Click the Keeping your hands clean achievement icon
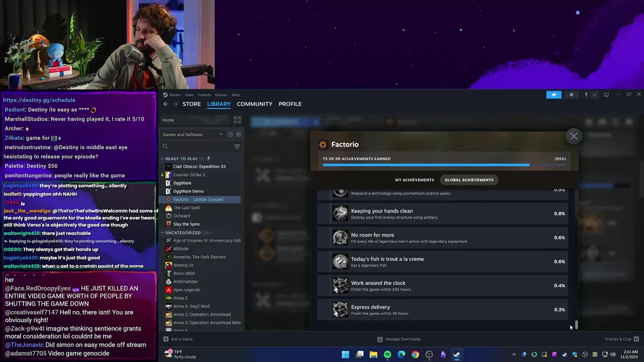644x362 pixels. click(x=340, y=214)
